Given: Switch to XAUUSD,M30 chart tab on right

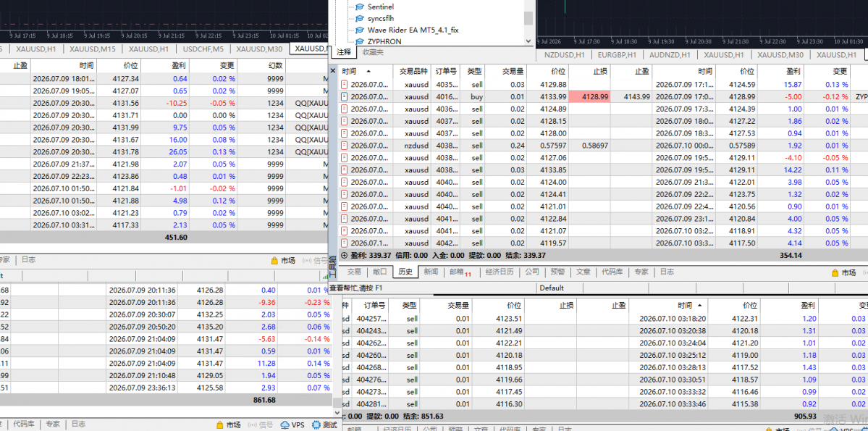Looking at the screenshot, I should pos(780,55).
